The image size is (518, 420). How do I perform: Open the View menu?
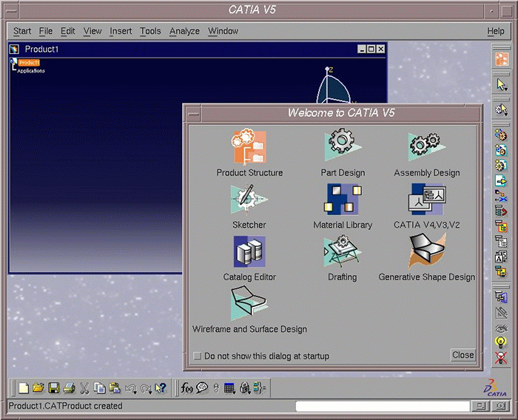92,31
